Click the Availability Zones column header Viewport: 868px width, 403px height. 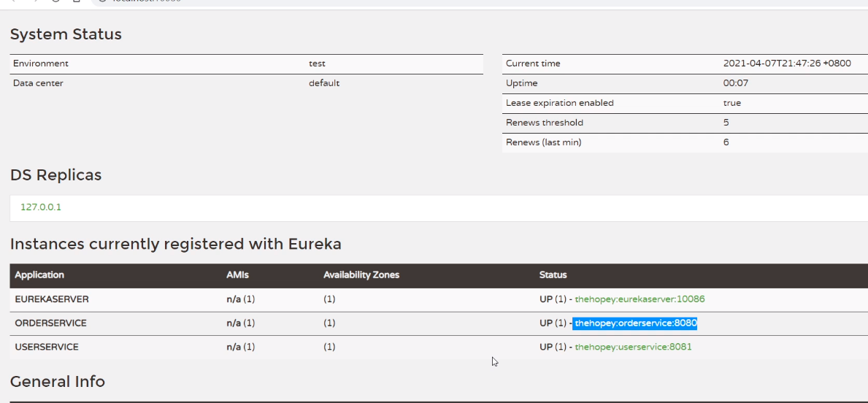pyautogui.click(x=361, y=275)
